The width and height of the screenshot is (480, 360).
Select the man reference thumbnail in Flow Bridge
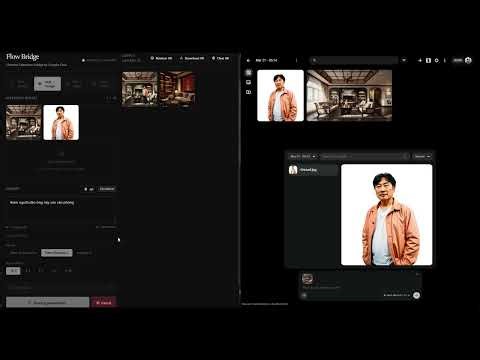point(61,122)
